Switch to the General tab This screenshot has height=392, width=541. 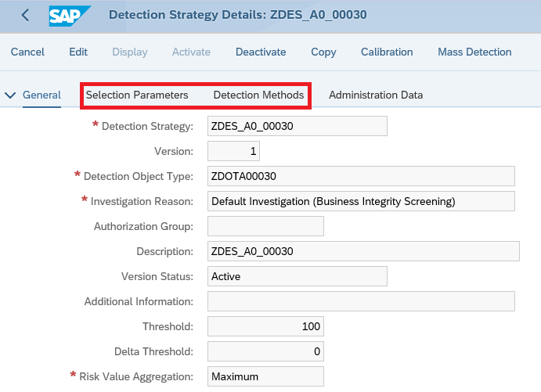(41, 95)
